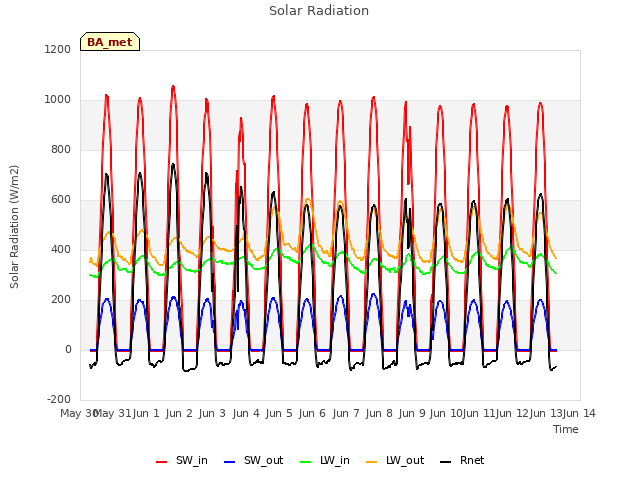Click the Jun 3 x-axis label

(212, 413)
